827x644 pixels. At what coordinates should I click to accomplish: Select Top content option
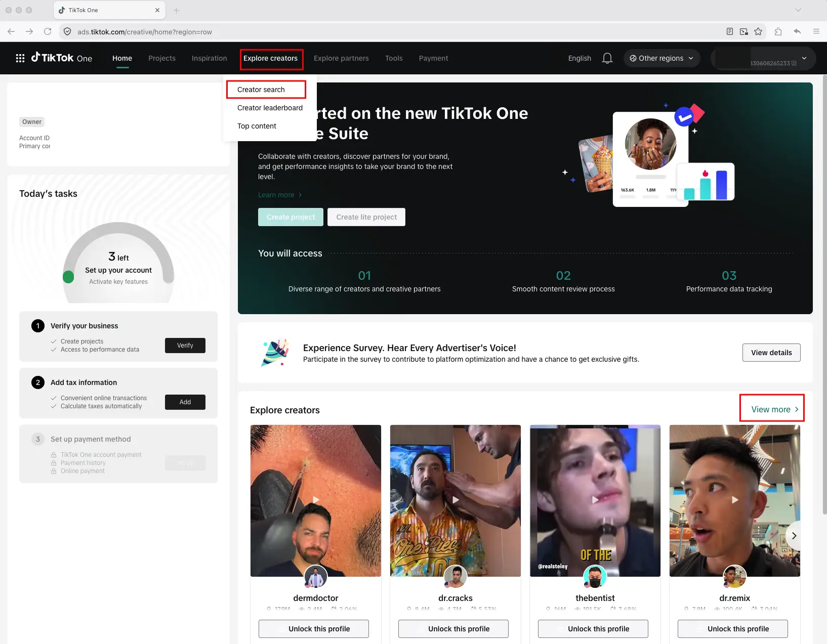257,126
